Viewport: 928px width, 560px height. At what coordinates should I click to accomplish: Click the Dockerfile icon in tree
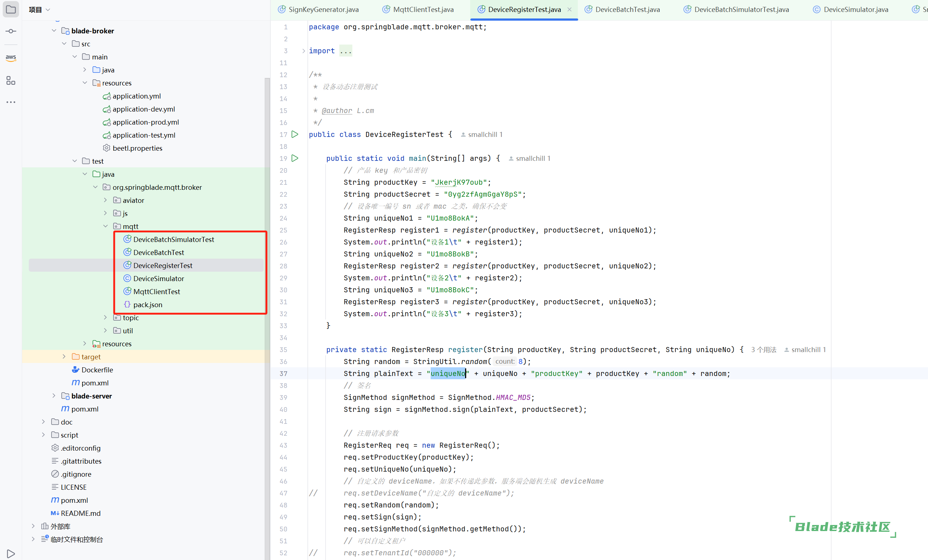coord(75,369)
